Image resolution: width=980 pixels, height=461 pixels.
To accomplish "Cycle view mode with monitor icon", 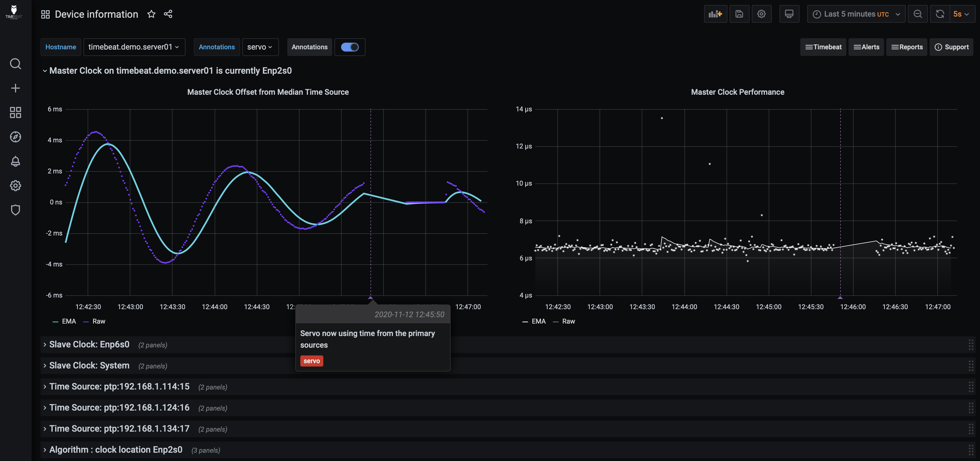I will pyautogui.click(x=789, y=14).
